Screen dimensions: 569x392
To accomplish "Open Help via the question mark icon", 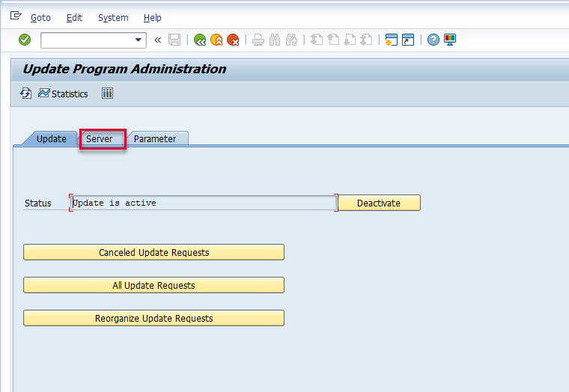I will (433, 40).
